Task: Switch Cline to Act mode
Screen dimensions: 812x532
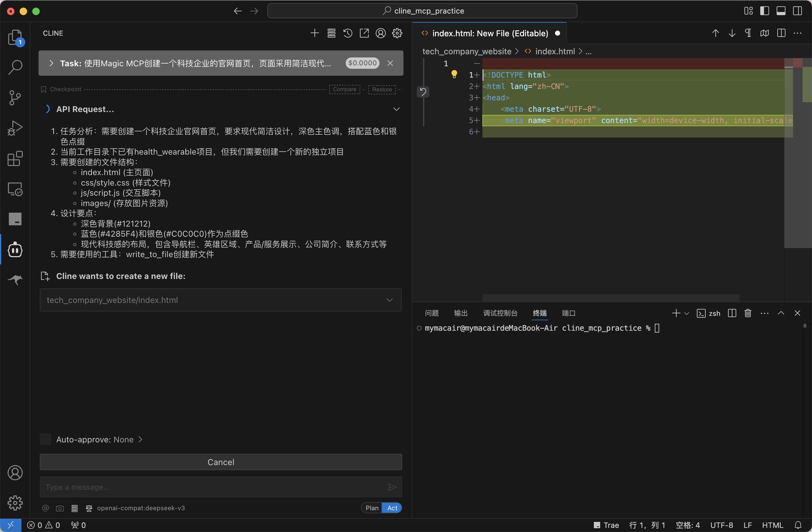Action: click(x=392, y=508)
